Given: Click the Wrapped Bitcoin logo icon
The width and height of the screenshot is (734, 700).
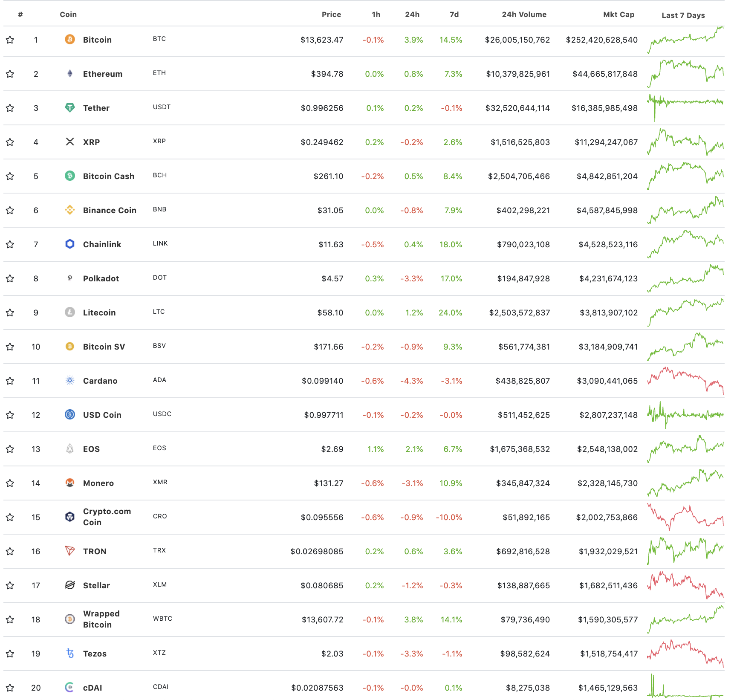Looking at the screenshot, I should tap(70, 619).
